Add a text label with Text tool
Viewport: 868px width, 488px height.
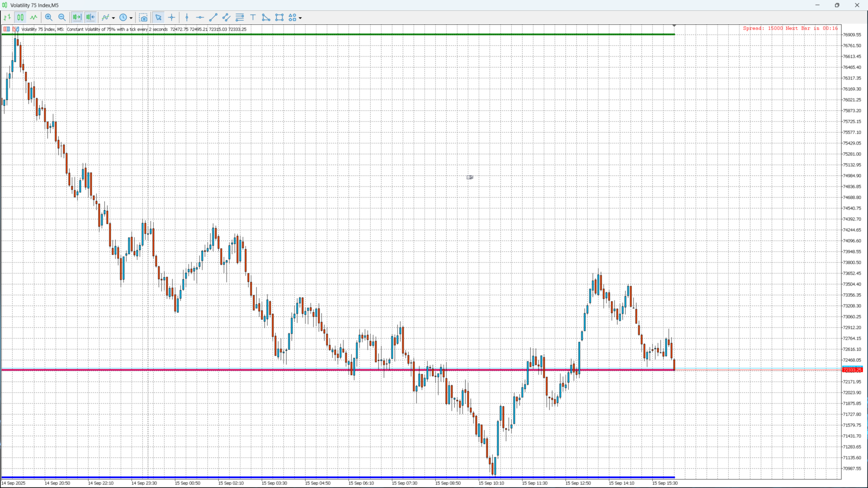[253, 18]
